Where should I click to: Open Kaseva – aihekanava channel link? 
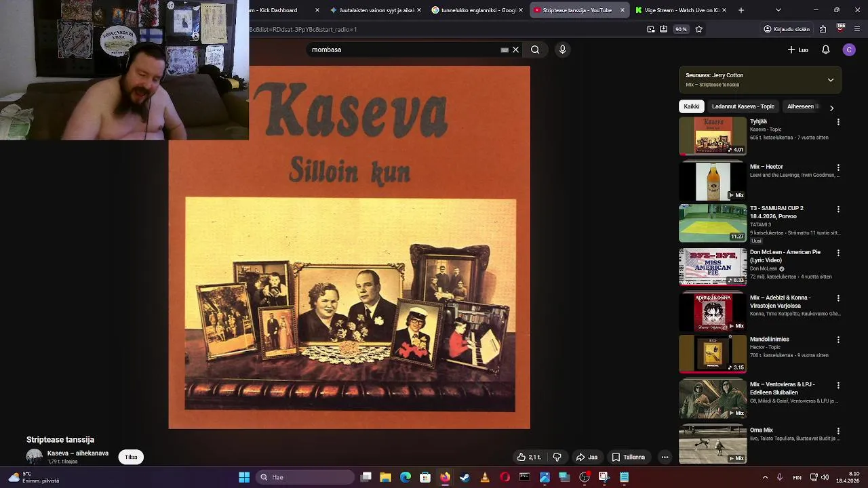click(x=77, y=453)
